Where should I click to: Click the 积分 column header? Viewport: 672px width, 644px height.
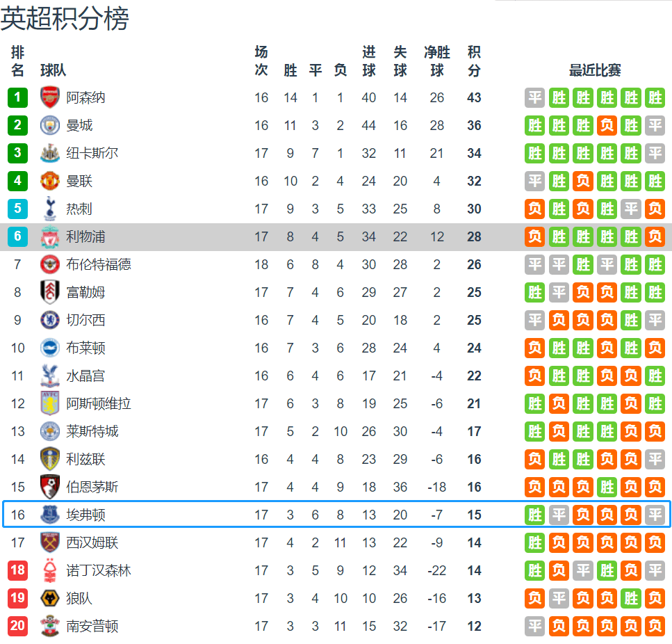[x=474, y=61]
